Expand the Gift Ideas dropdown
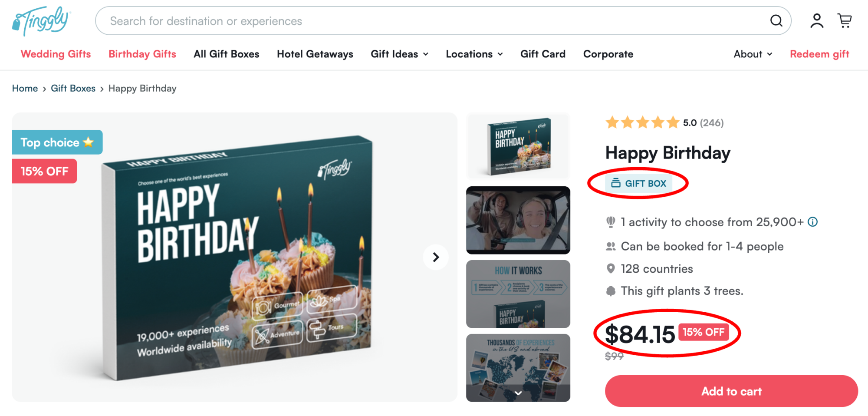This screenshot has height=416, width=868. click(x=399, y=54)
